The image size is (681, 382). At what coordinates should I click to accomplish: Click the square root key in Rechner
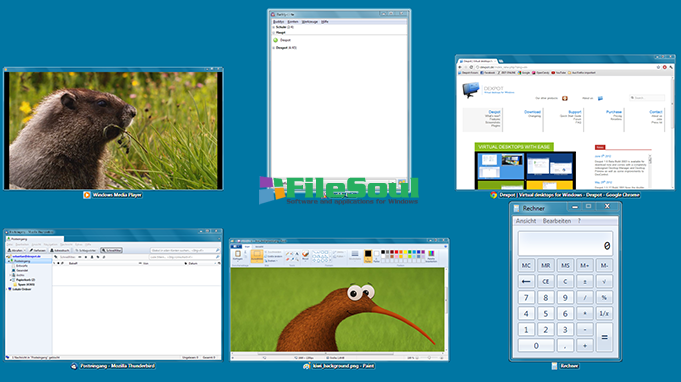(604, 281)
